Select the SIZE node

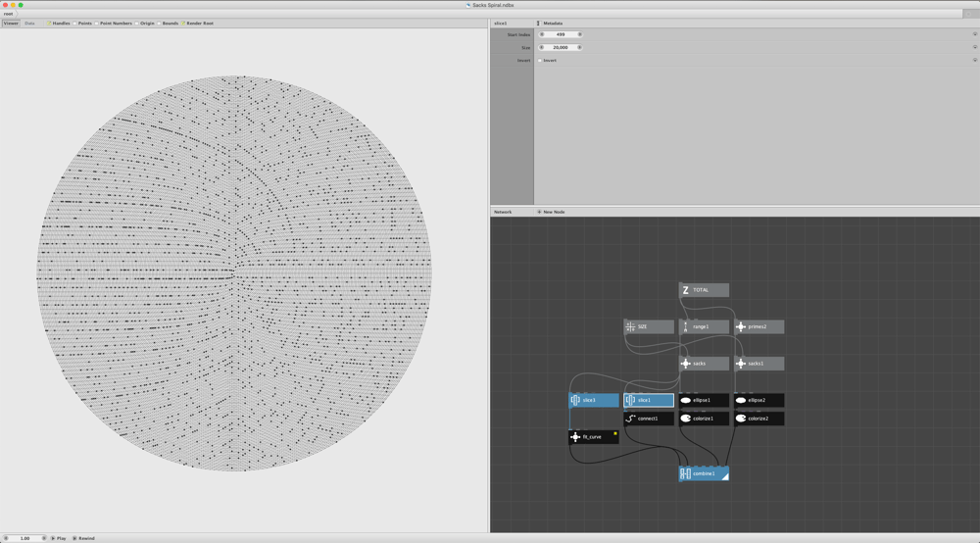click(x=649, y=326)
